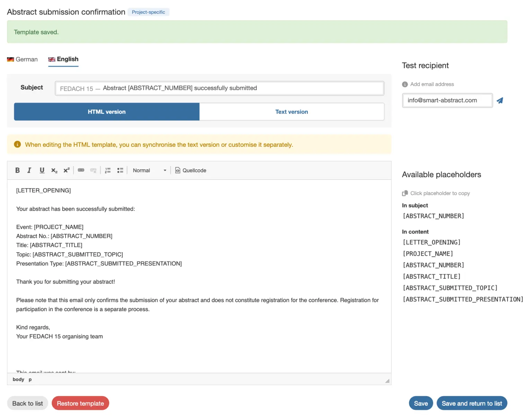Copy the In subject [ABSTRACT_NUMBER] placeholder
The image size is (532, 417).
[x=433, y=216]
